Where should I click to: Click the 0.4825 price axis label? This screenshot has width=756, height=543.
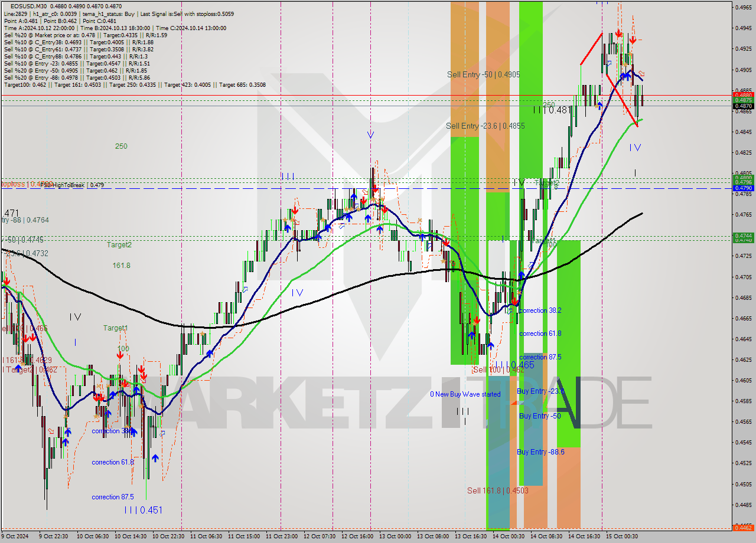[743, 152]
